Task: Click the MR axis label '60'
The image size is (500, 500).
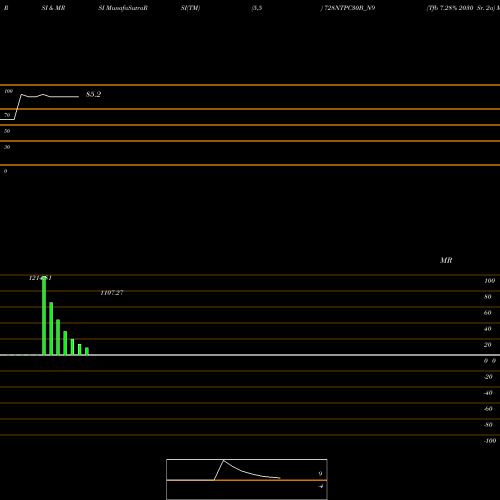Action: (488, 313)
